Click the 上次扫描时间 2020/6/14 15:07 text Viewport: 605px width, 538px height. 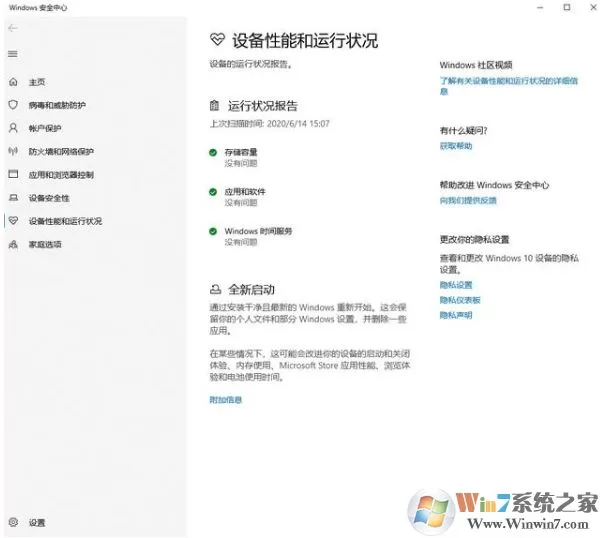[269, 124]
